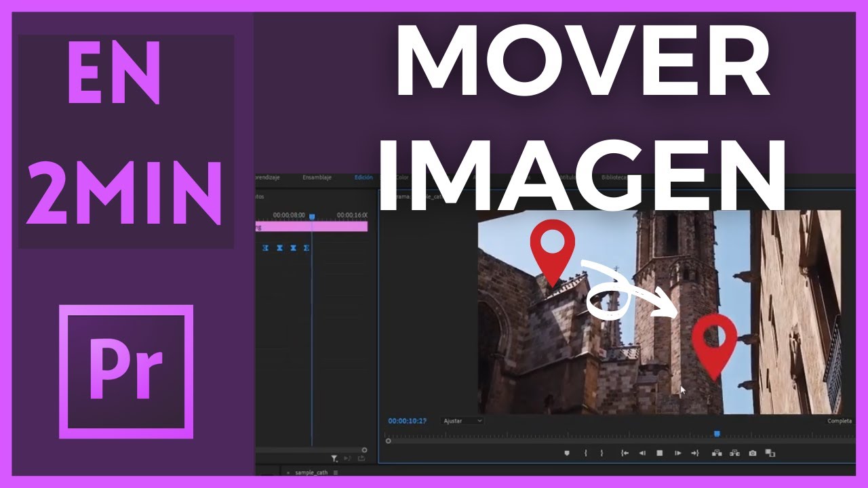Click the Program monitor zoom scroll handle

(x=388, y=441)
